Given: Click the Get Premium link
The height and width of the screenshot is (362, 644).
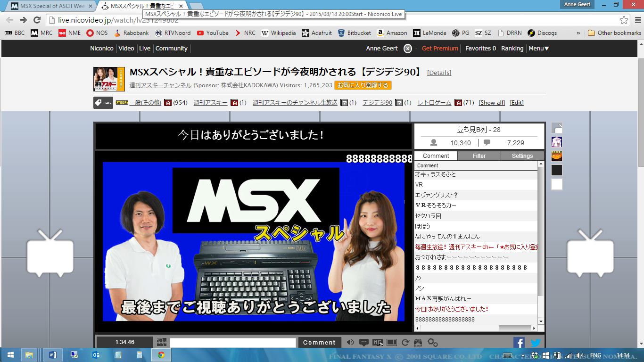Looking at the screenshot, I should pos(440,49).
